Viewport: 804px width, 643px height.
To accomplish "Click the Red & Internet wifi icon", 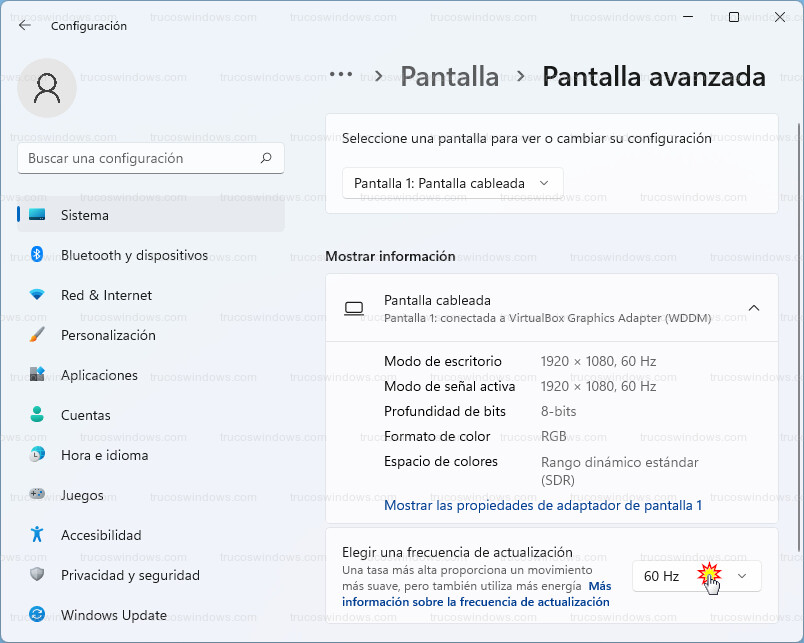I will tap(37, 295).
